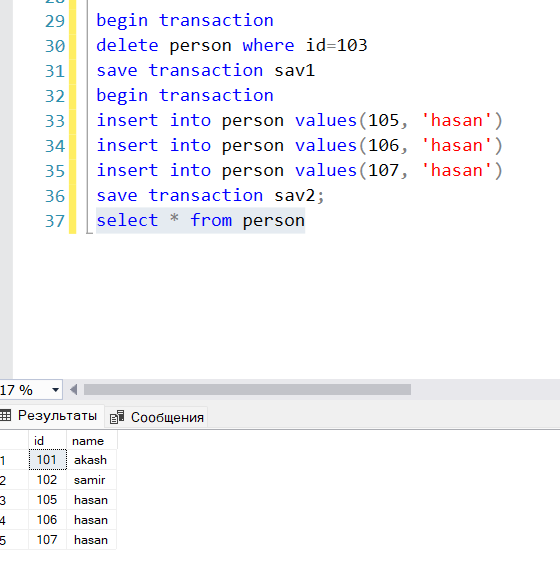Image resolution: width=560 pixels, height=566 pixels.
Task: Select the cell with id 102
Action: point(47,480)
